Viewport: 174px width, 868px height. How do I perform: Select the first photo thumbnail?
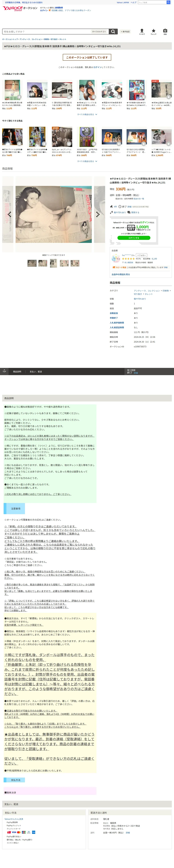point(32,263)
